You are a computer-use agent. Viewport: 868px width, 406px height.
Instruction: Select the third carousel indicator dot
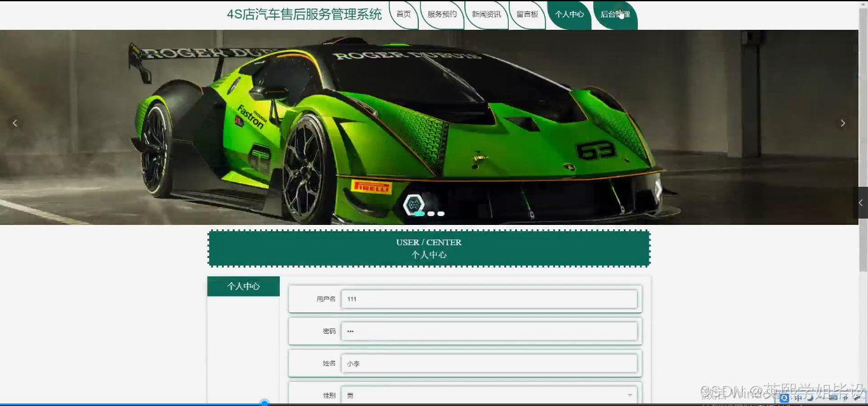441,213
